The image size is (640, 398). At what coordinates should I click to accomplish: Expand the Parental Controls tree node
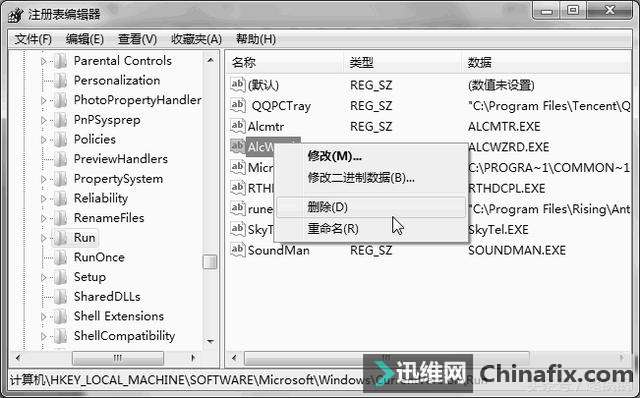43,61
